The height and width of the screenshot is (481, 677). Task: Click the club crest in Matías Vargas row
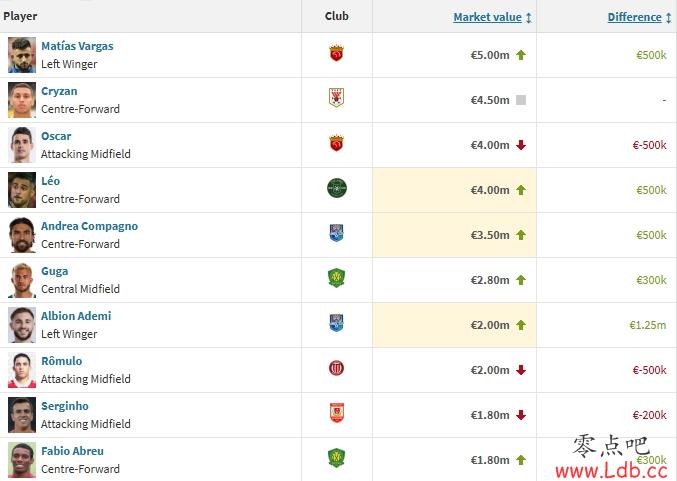pos(336,54)
